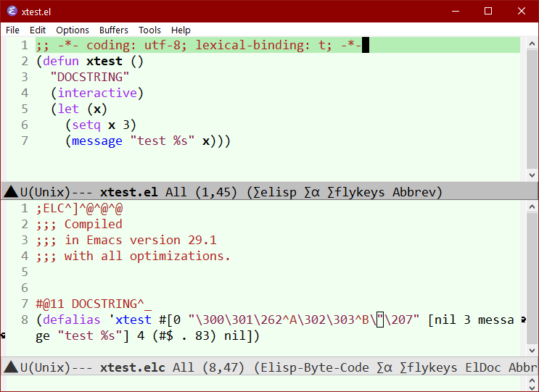Click the top pane scrollbar thumb
539x392 pixels.
(x=532, y=109)
